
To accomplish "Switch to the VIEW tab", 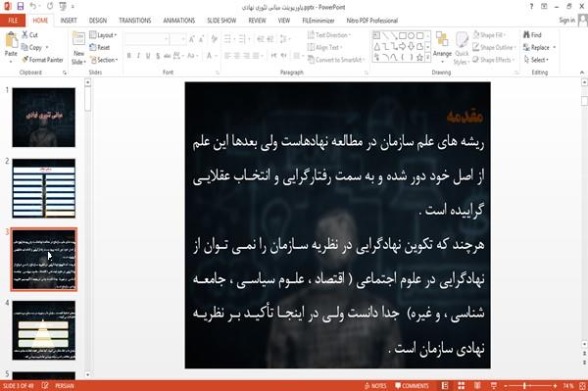I will [284, 21].
